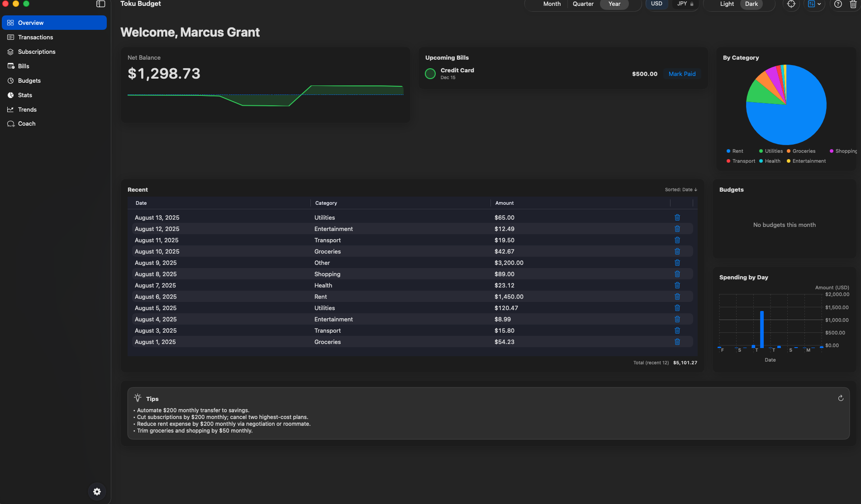Go to Transactions in the sidebar
The width and height of the screenshot is (861, 504).
pos(35,38)
